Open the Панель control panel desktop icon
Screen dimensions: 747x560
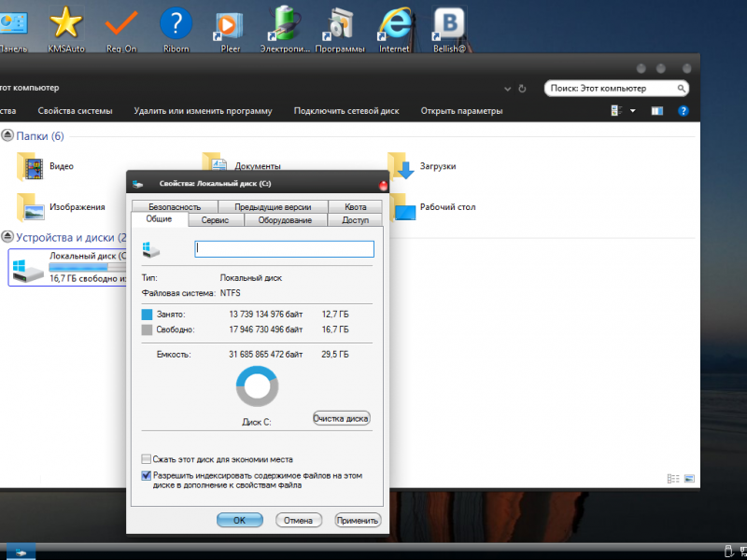[x=13, y=29]
